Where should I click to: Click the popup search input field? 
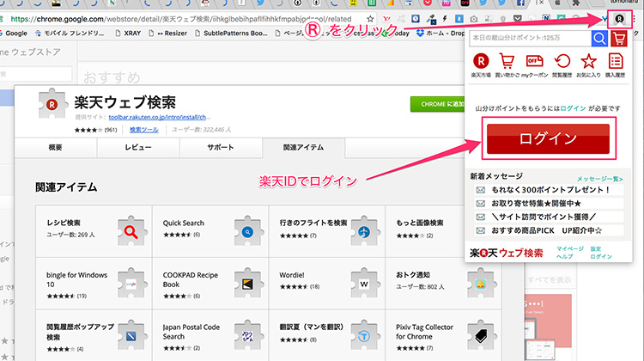531,38
